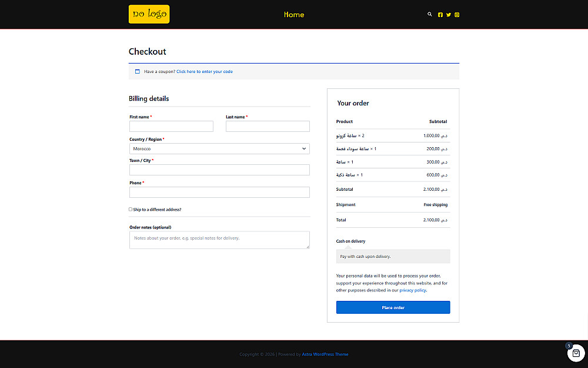Focus the First name field
Image resolution: width=588 pixels, height=368 pixels.
pyautogui.click(x=171, y=126)
